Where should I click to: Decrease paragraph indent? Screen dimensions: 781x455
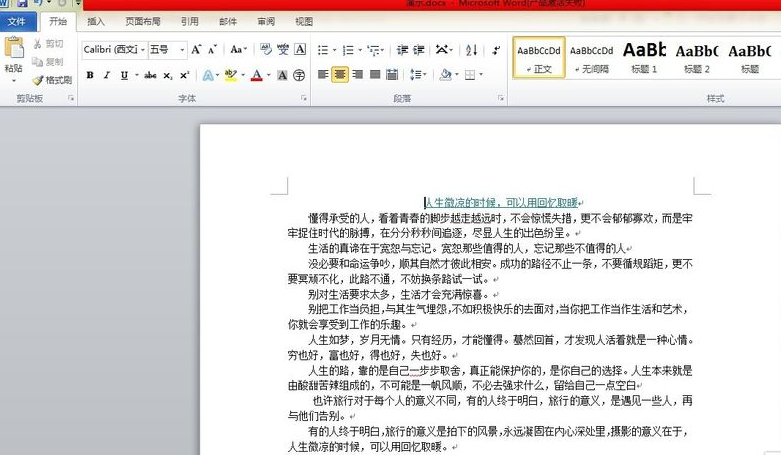pyautogui.click(x=402, y=50)
